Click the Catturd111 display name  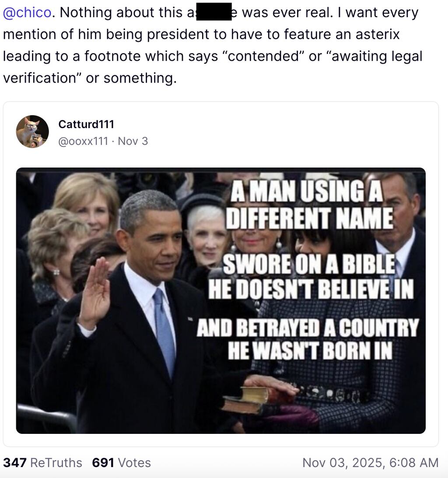(x=86, y=125)
